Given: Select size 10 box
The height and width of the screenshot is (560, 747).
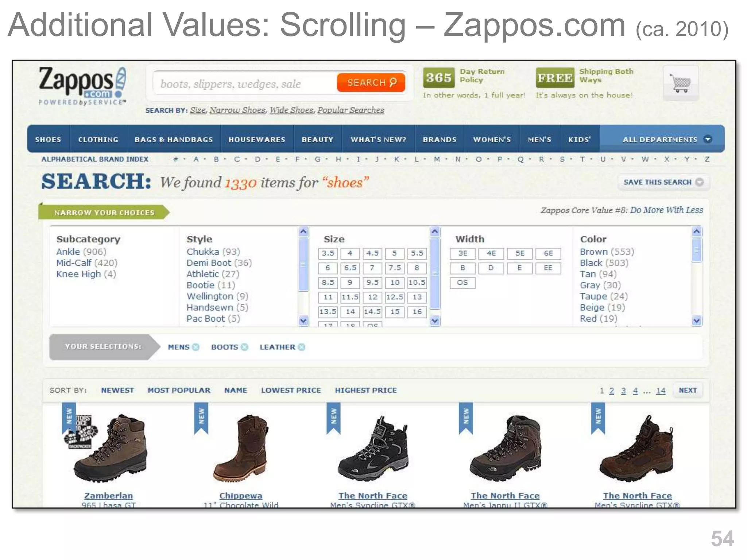Looking at the screenshot, I should (395, 283).
